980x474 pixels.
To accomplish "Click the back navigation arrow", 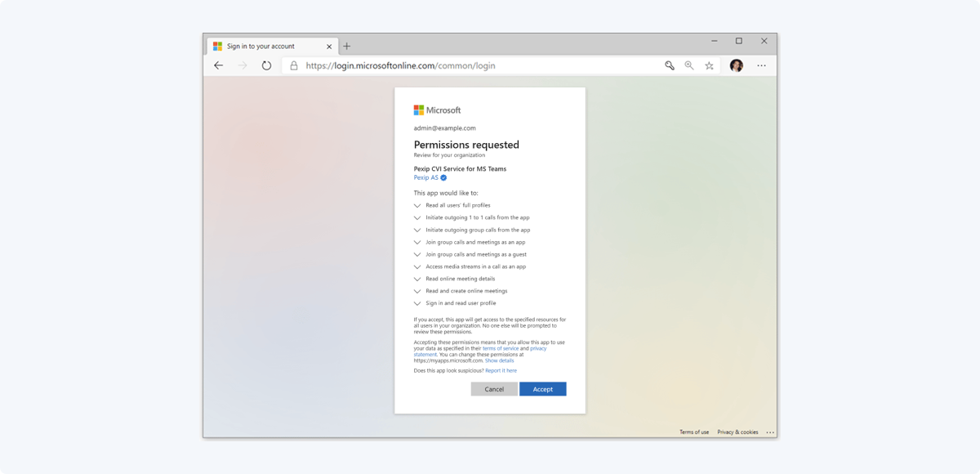I will 217,65.
